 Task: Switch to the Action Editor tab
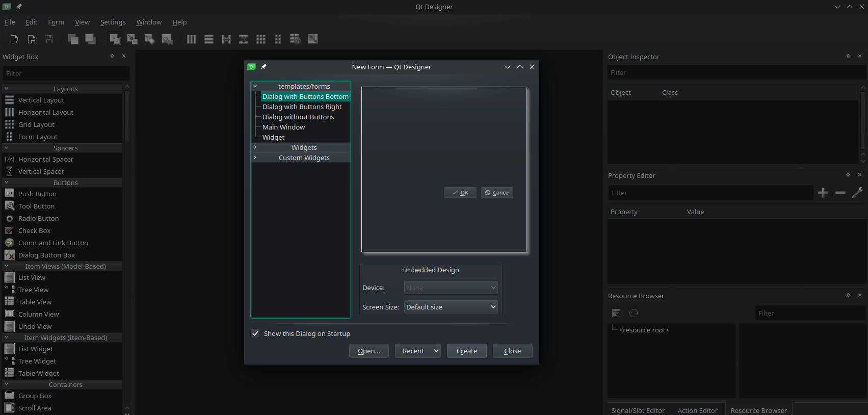pos(697,410)
